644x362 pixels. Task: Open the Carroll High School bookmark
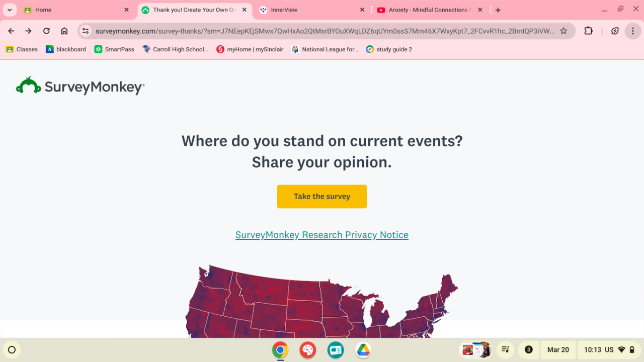tap(175, 49)
